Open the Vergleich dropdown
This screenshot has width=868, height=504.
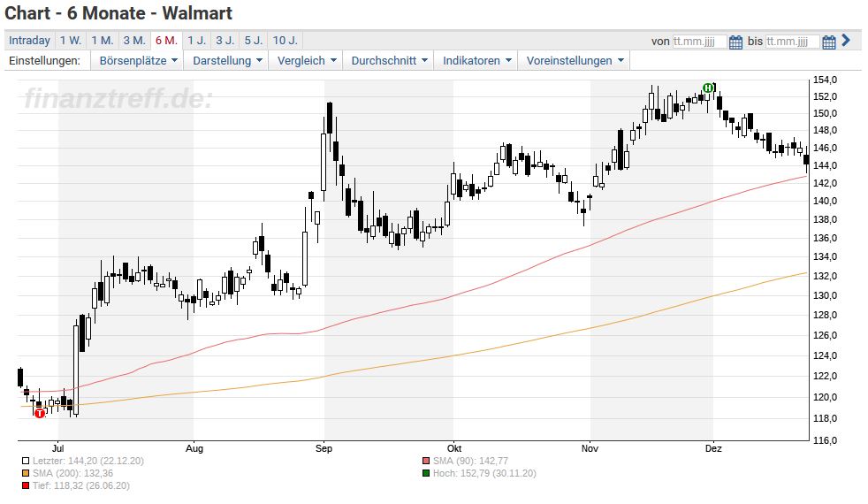[x=306, y=61]
